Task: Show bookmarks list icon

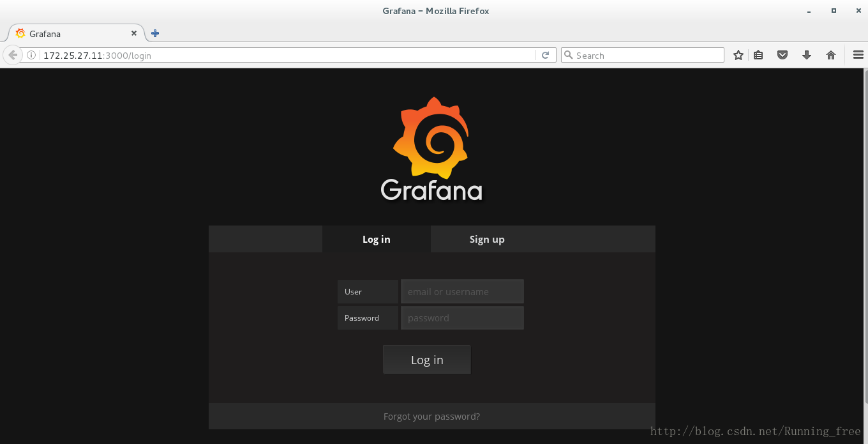Action: click(x=758, y=56)
